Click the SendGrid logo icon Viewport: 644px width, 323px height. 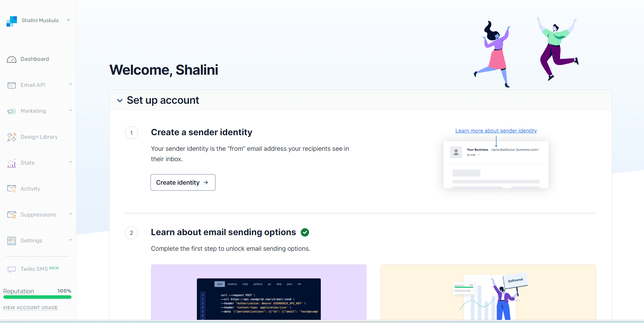tap(12, 21)
